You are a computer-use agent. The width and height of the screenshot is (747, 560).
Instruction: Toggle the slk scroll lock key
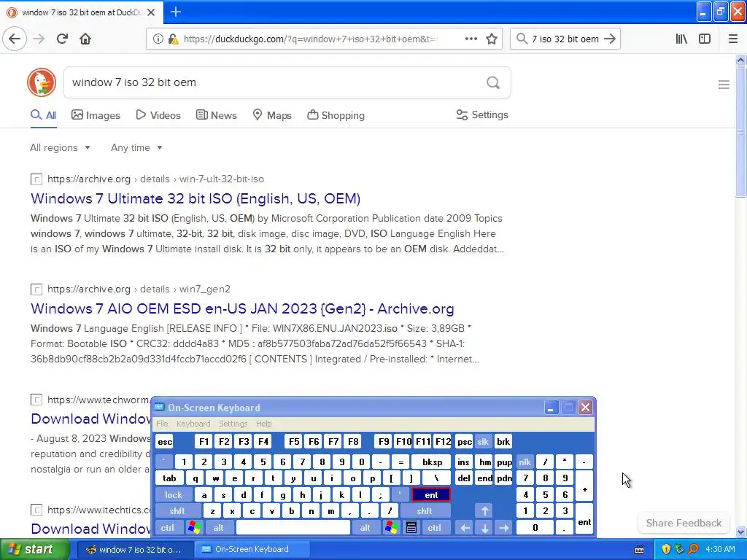[x=483, y=441]
